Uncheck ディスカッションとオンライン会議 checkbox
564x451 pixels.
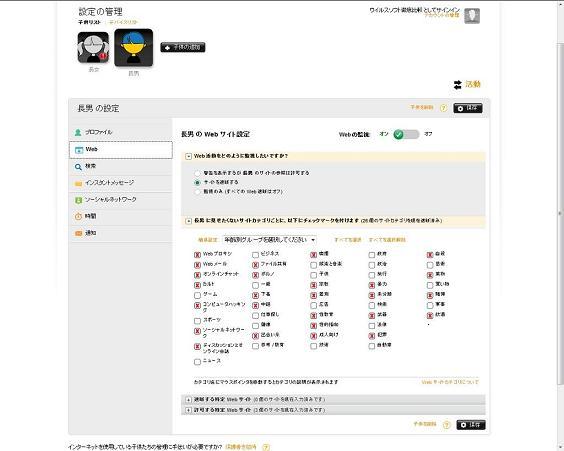click(x=197, y=346)
